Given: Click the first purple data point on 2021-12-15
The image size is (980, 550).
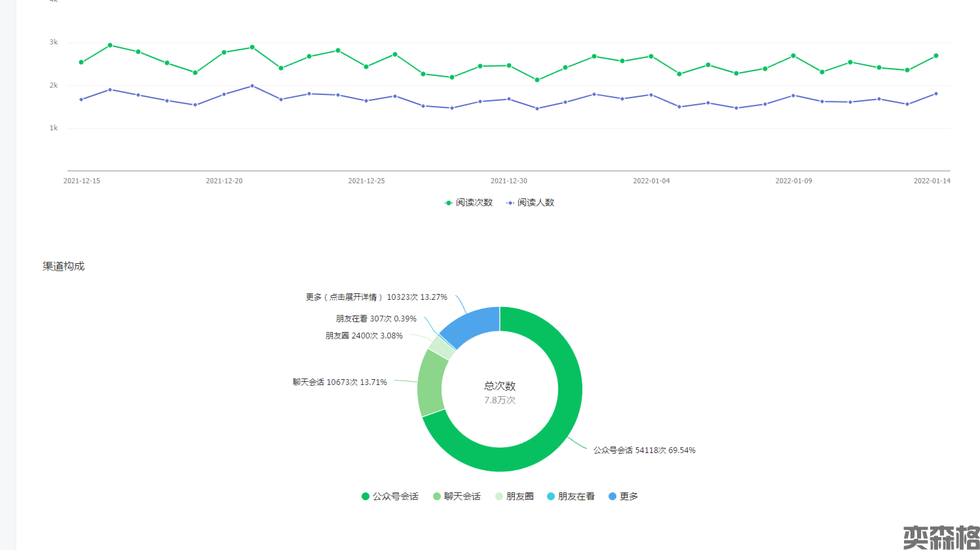Looking at the screenshot, I should 81,100.
